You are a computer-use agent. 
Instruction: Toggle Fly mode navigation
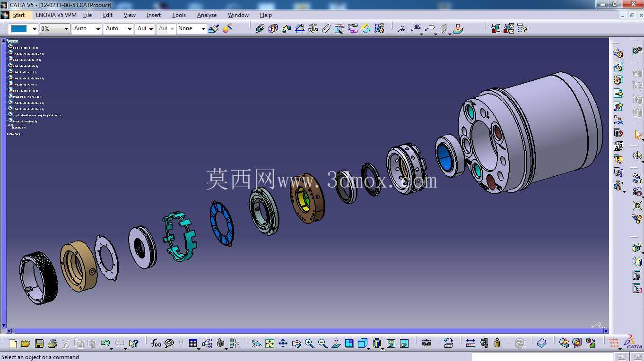[256, 344]
